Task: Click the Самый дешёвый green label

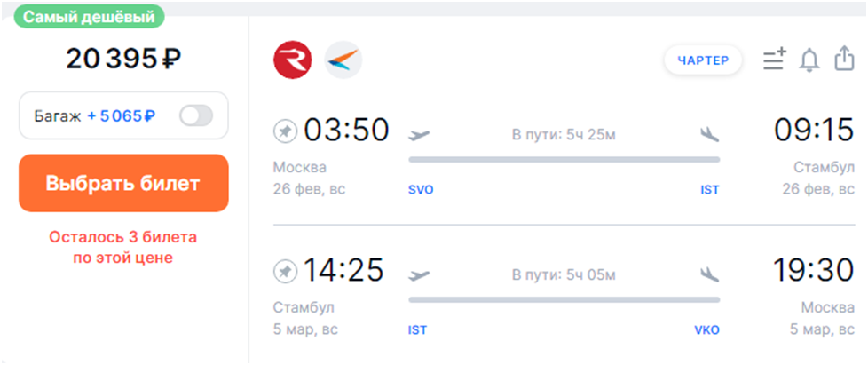Action: 89,17
